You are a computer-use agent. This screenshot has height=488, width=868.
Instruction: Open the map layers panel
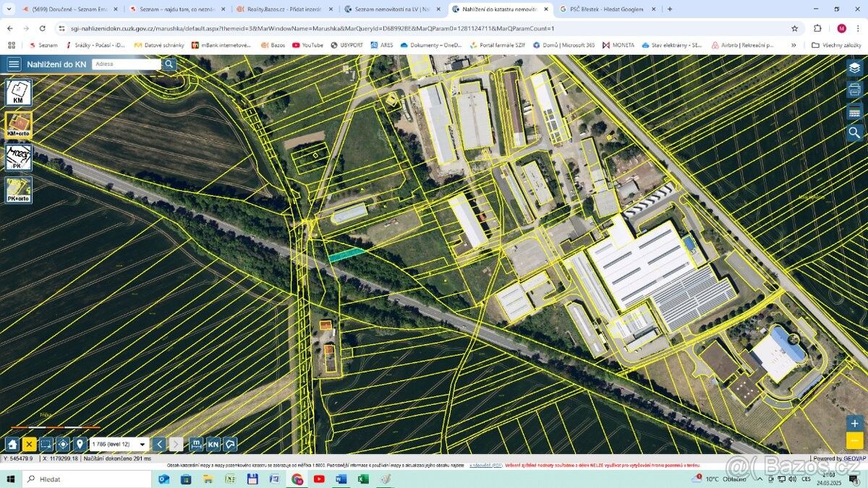[854, 68]
